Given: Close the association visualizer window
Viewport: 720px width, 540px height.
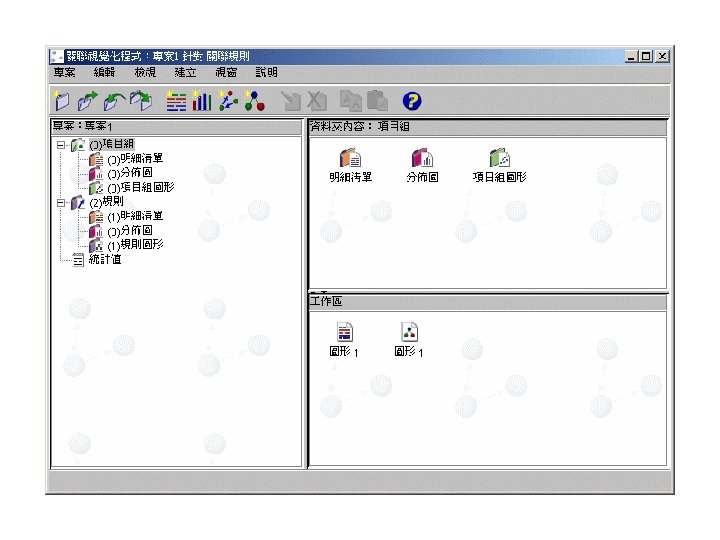Looking at the screenshot, I should coord(662,56).
